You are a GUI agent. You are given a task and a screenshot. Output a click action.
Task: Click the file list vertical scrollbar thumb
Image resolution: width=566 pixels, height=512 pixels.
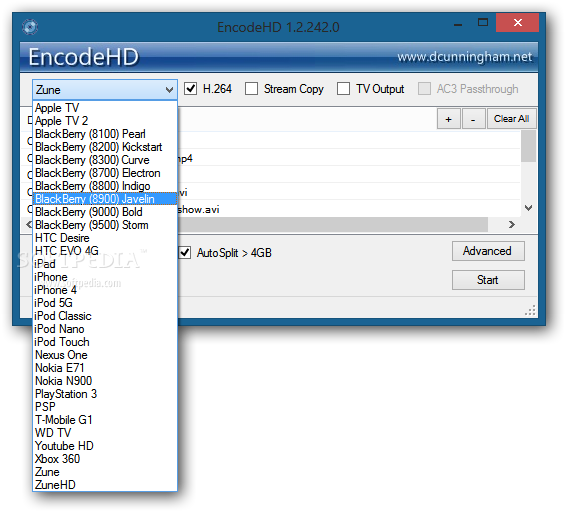528,146
